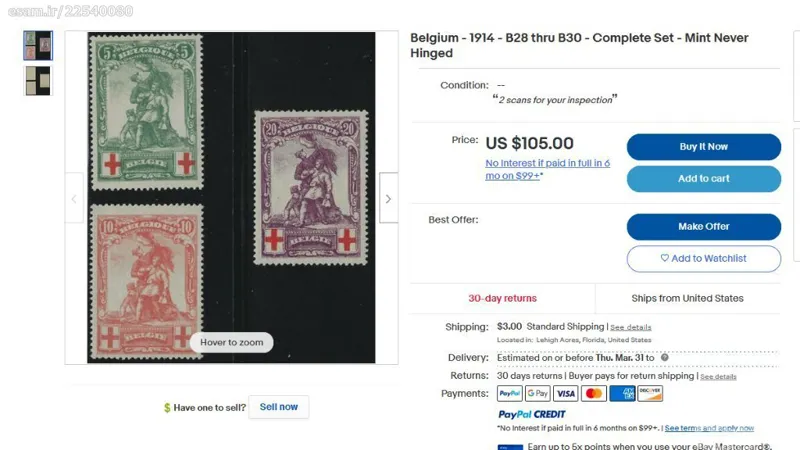Open shipping See details link

tap(631, 327)
